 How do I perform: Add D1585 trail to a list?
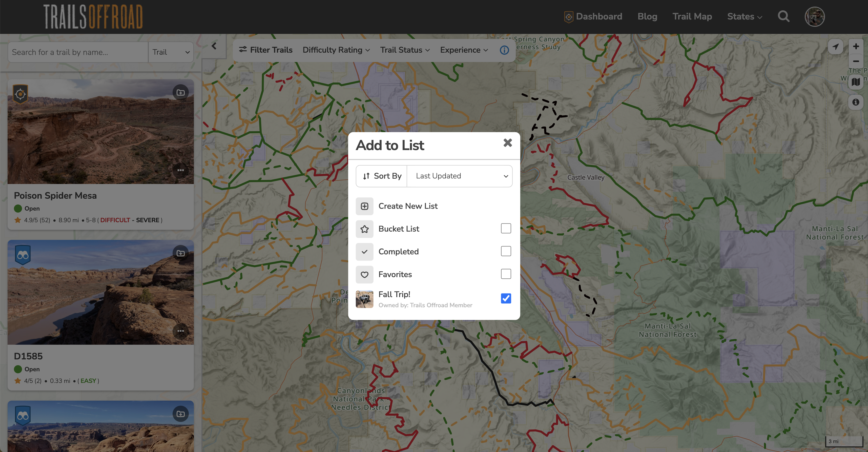click(x=181, y=253)
